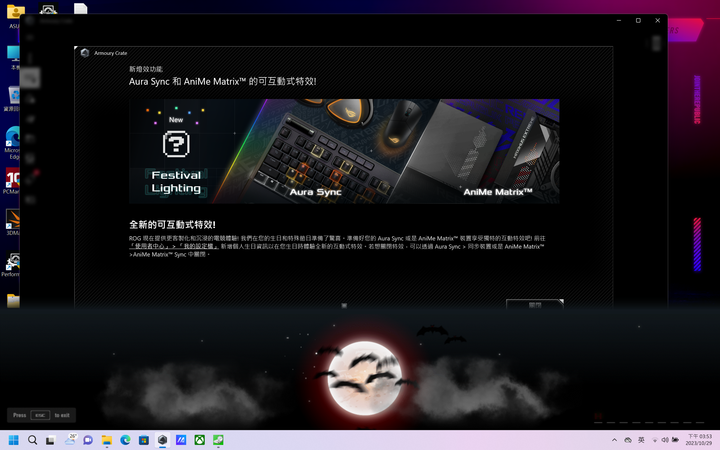Open the clock showing 03:53

pyautogui.click(x=699, y=439)
